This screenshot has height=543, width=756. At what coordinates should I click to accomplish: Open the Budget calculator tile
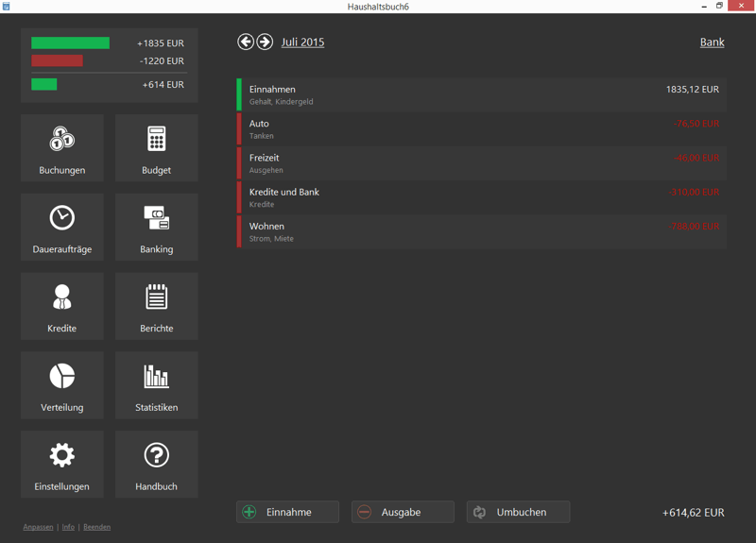157,148
